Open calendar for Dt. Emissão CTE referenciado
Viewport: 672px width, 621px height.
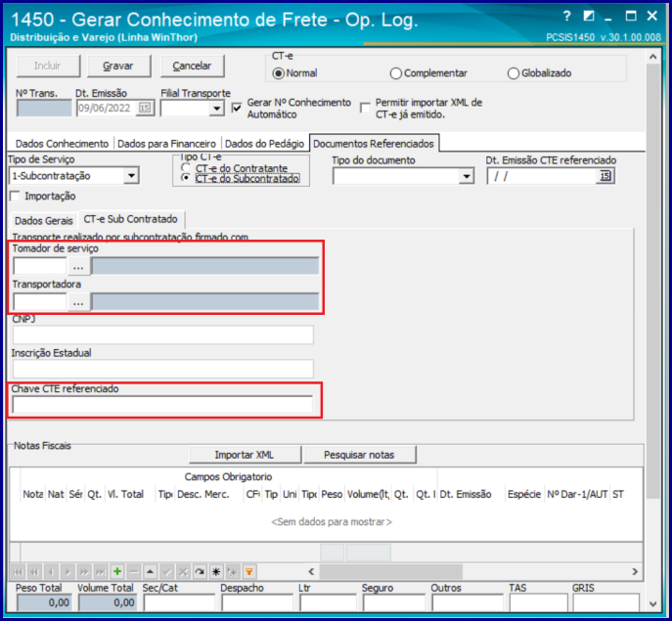(x=605, y=176)
